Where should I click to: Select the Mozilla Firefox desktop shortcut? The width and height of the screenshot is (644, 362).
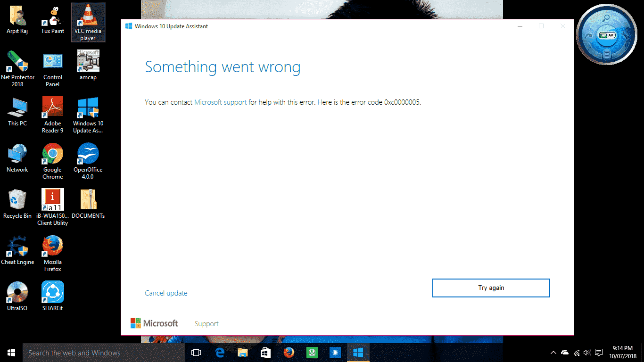coord(53,254)
